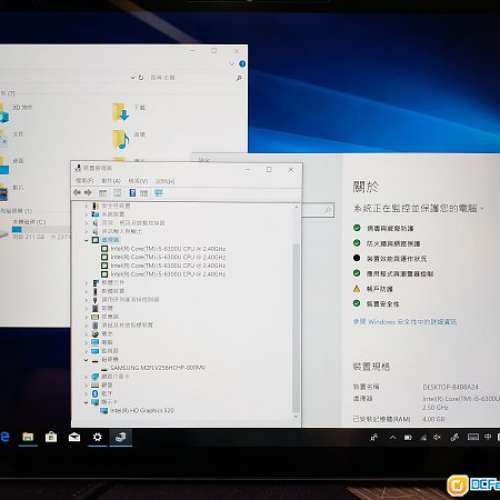Open File Explorer from the taskbar
The height and width of the screenshot is (500, 500).
28,437
